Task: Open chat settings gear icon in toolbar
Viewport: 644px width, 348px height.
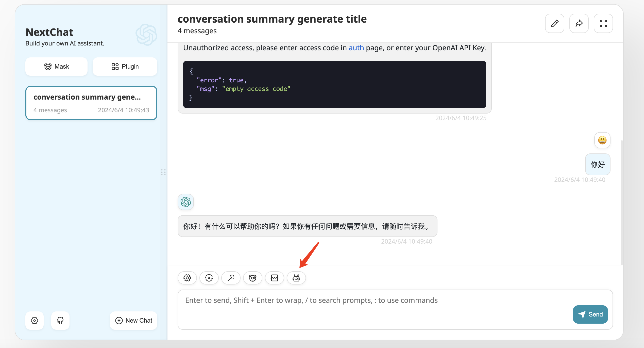Action: pos(187,278)
